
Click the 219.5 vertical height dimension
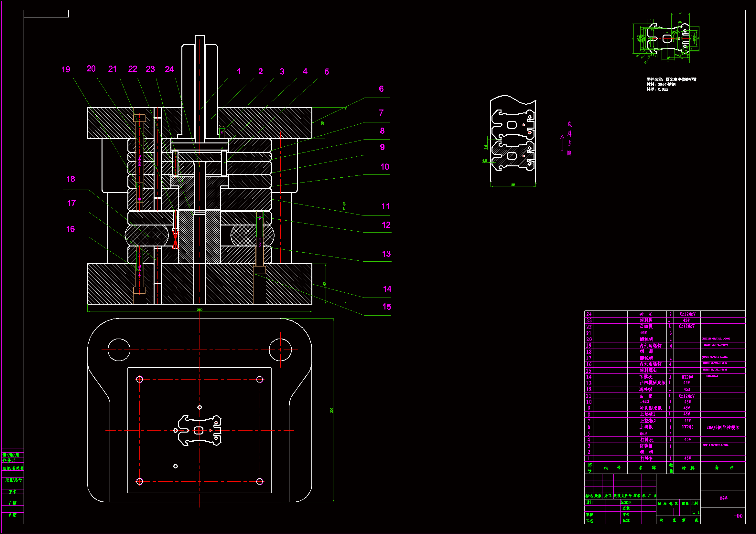(344, 206)
